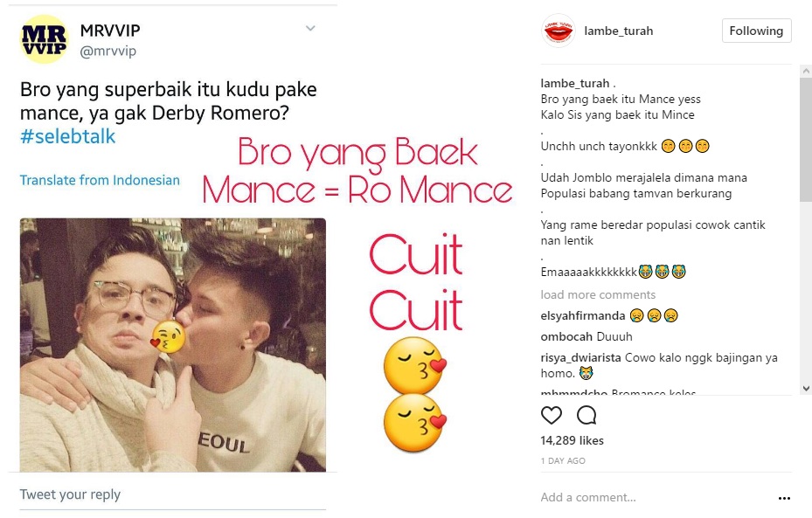Open the three-dot more options menu
This screenshot has height=518, width=812.
(x=784, y=498)
